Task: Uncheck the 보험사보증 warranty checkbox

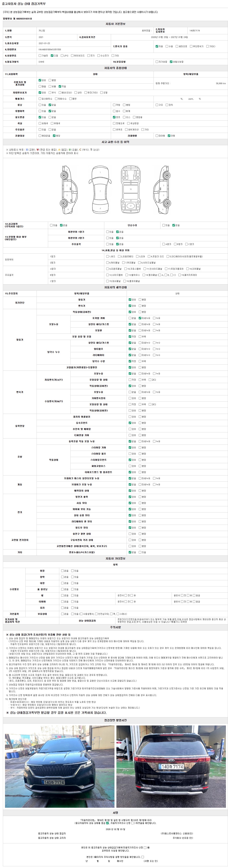Action: coord(171,62)
